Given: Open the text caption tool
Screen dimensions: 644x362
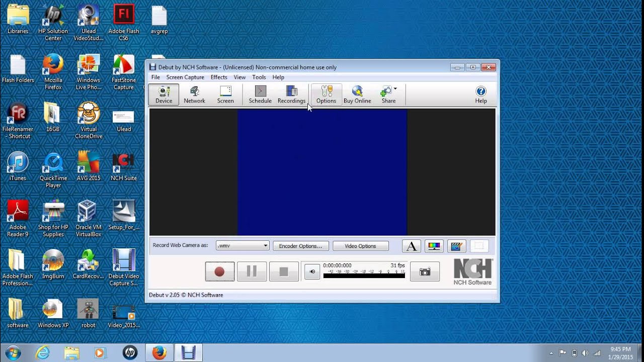Looking at the screenshot, I should tap(412, 246).
